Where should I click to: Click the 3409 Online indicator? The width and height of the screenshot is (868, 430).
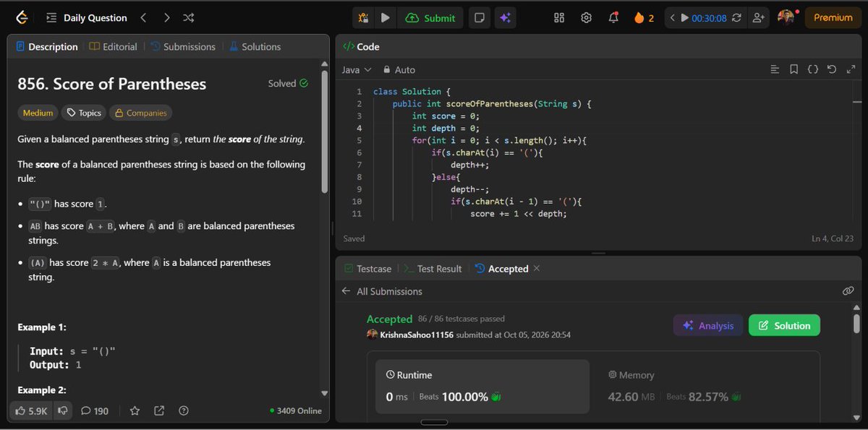tap(295, 410)
